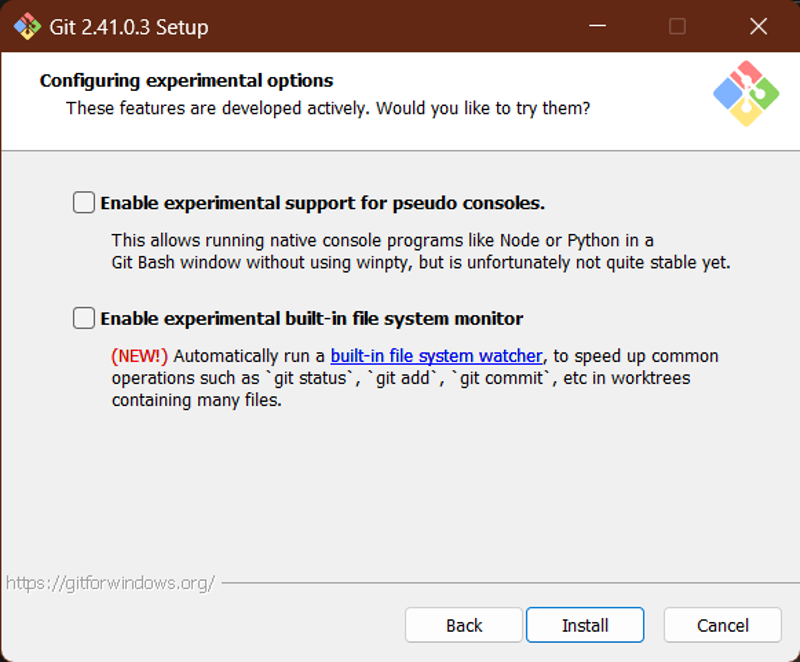This screenshot has width=800, height=662.
Task: Enable experimental support for pseudo consoles checkbox
Action: (84, 202)
